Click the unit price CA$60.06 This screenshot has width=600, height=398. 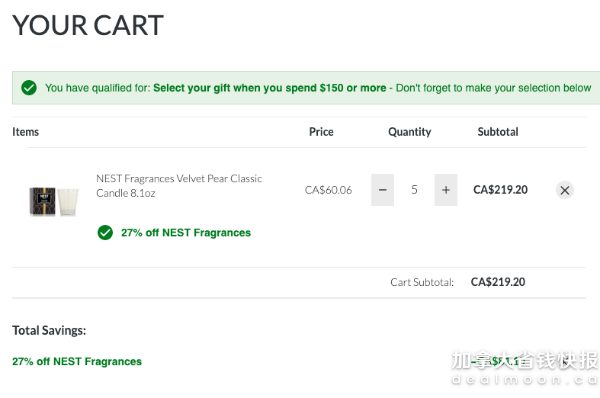pos(328,190)
